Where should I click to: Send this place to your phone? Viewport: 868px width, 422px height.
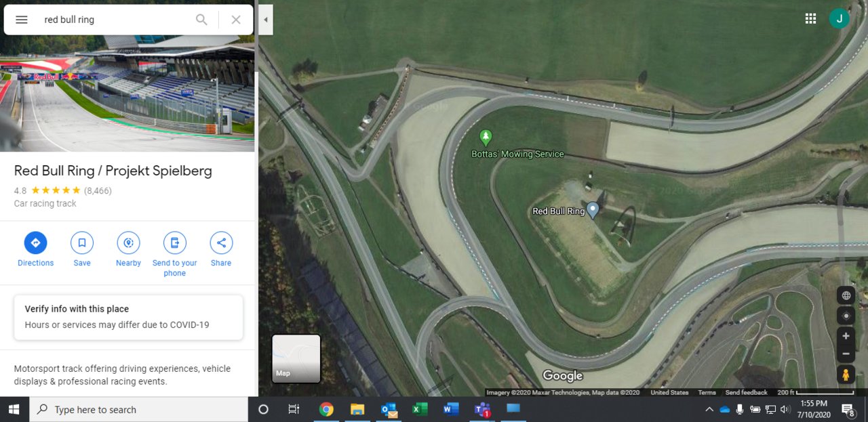point(175,254)
